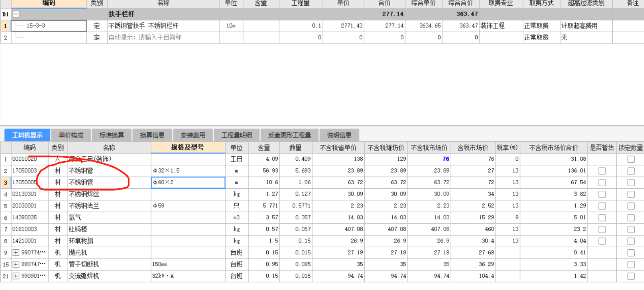Open the 工程量明细 tab
The height and width of the screenshot is (290, 644).
pyautogui.click(x=237, y=135)
